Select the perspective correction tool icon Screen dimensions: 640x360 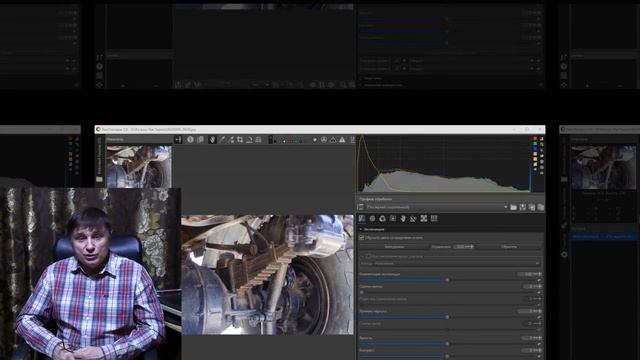[258, 140]
